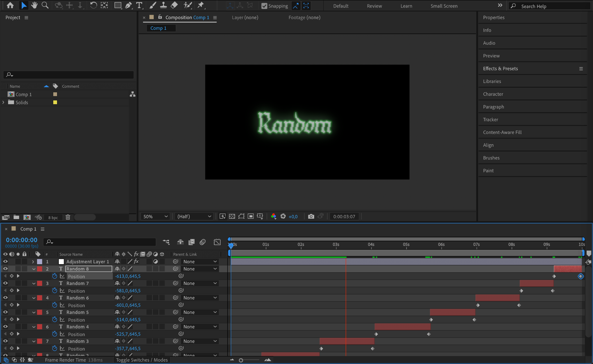Select the Pen tool in toolbar
The height and width of the screenshot is (364, 593).
[128, 5]
